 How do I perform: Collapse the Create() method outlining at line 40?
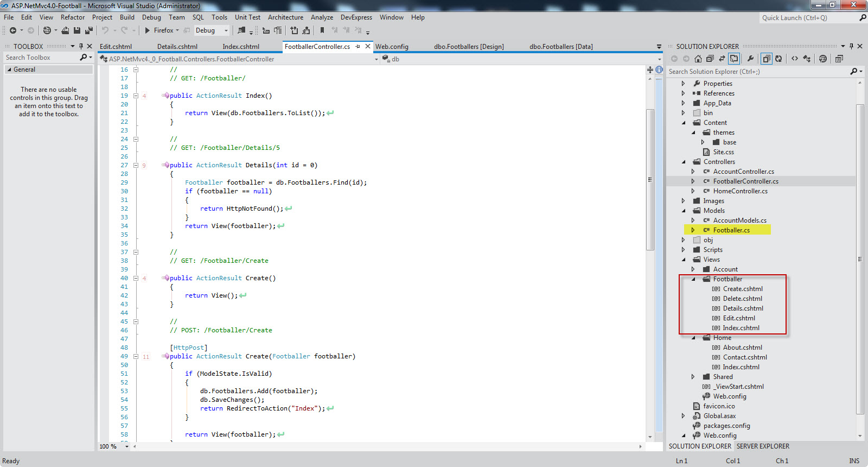(x=136, y=278)
